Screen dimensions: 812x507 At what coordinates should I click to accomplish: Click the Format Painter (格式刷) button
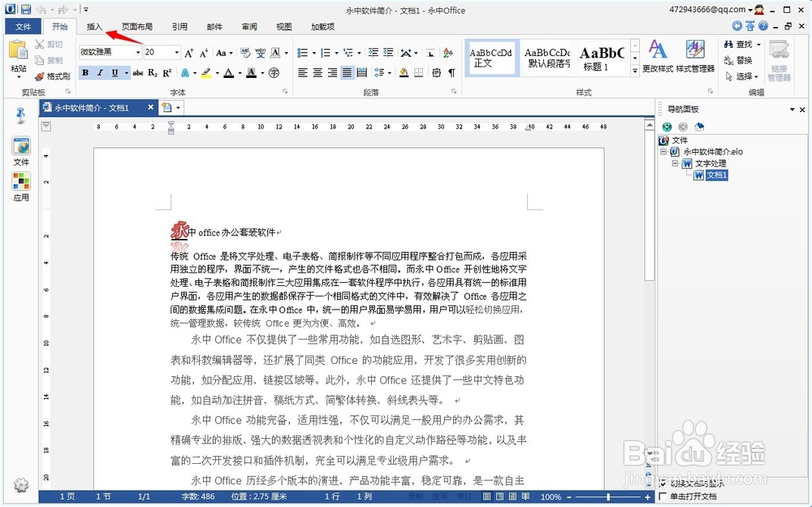[52, 76]
